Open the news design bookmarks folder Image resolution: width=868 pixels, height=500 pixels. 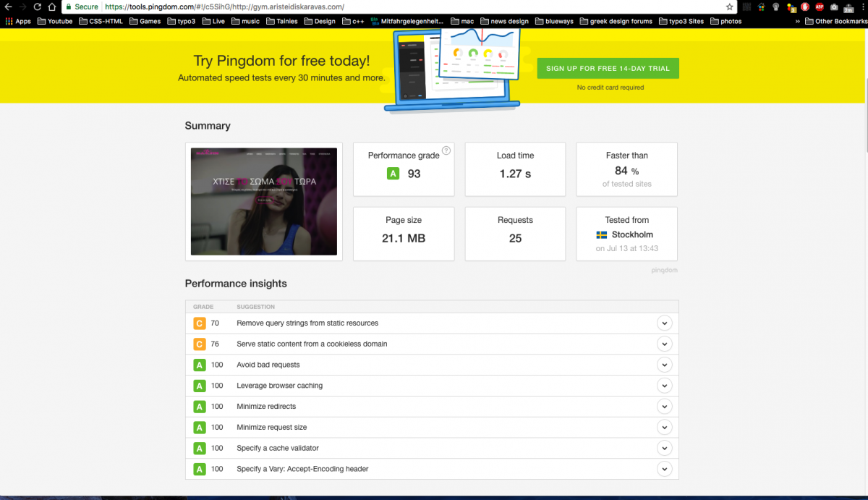(x=504, y=21)
